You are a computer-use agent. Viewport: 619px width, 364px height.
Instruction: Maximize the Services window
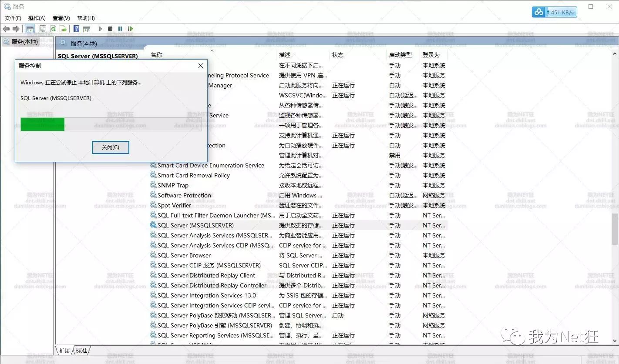click(x=591, y=7)
